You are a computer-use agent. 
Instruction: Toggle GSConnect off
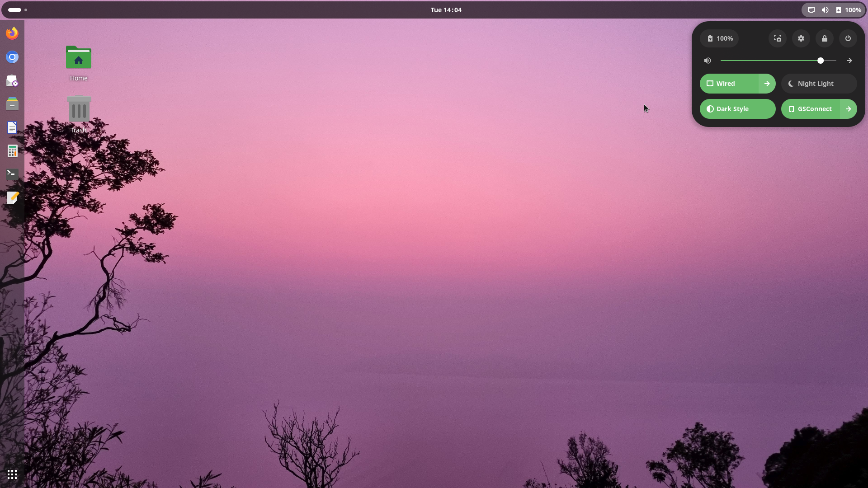pos(810,109)
